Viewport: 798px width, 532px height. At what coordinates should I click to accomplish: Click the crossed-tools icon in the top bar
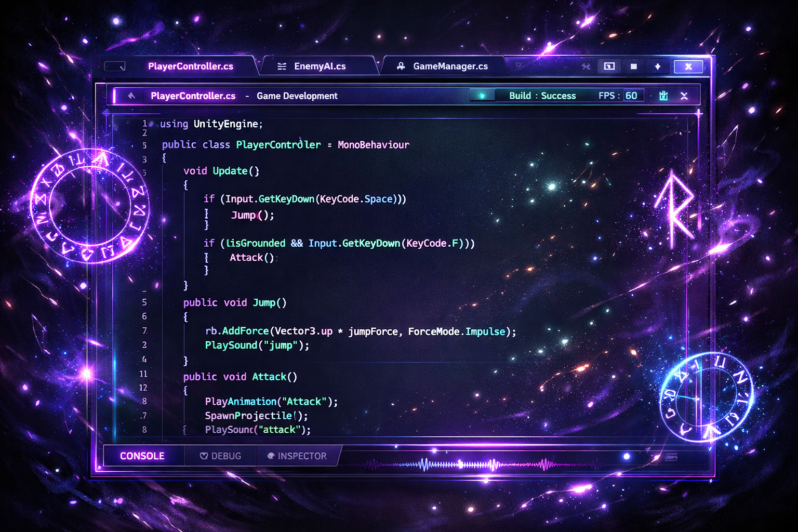click(x=586, y=66)
